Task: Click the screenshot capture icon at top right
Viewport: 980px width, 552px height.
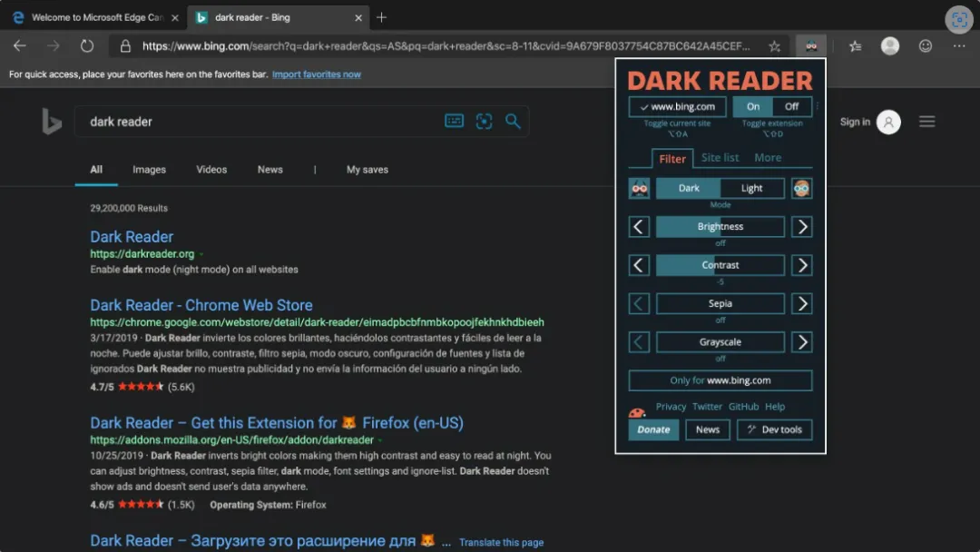Action: pos(959,19)
